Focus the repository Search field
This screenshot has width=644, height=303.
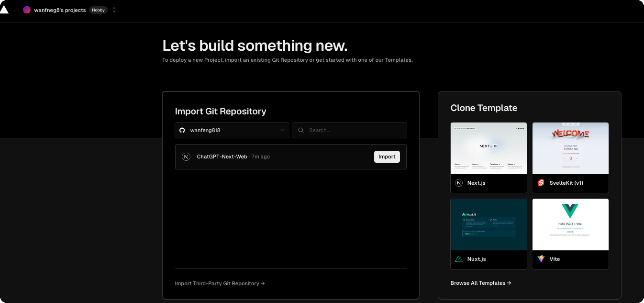[349, 130]
